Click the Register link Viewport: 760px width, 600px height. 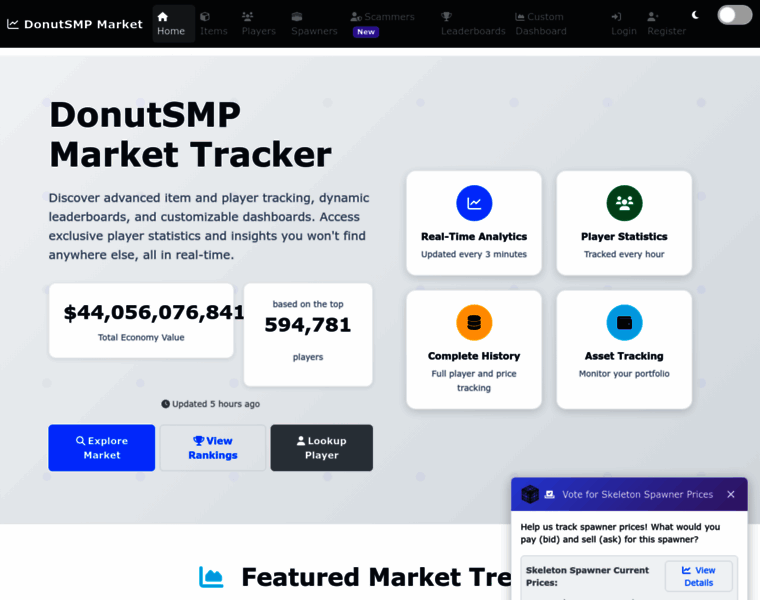pyautogui.click(x=666, y=24)
